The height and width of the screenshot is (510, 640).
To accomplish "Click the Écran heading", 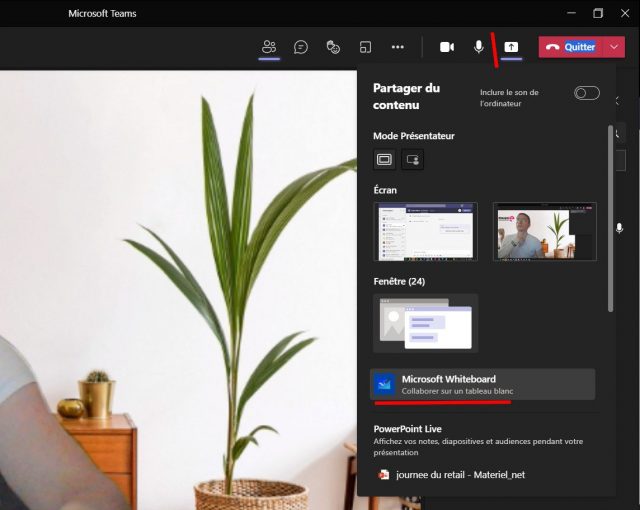I will (x=385, y=190).
